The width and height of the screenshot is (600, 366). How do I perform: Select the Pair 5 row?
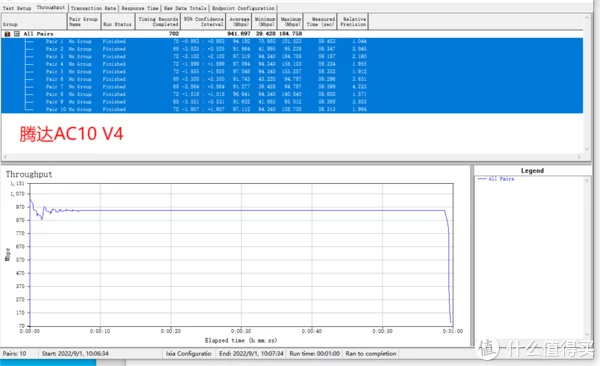292,72
